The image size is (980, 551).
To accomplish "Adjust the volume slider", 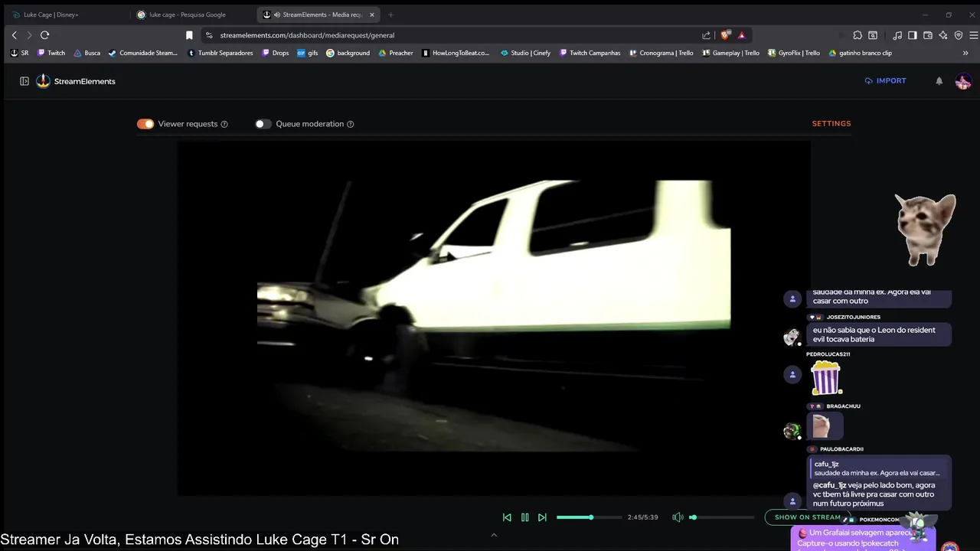I will tap(721, 517).
